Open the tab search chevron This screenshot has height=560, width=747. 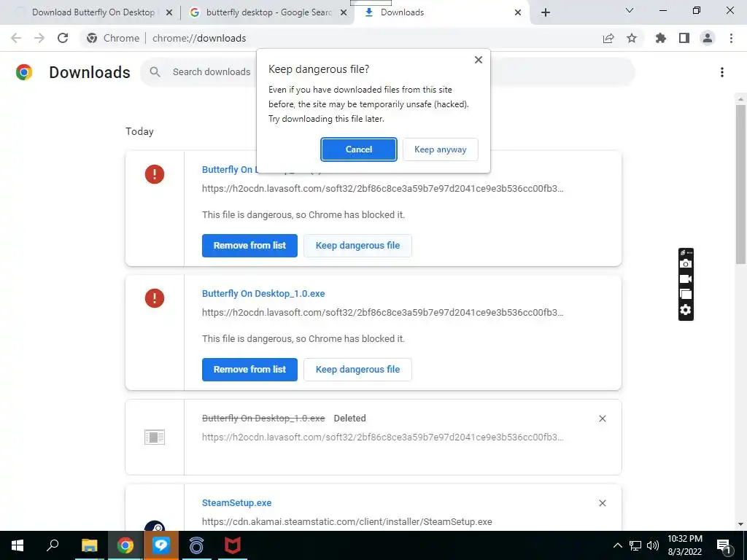tap(630, 10)
